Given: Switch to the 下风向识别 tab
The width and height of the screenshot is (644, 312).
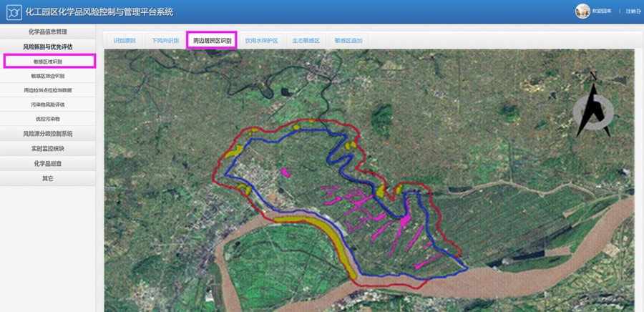Looking at the screenshot, I should coord(165,41).
